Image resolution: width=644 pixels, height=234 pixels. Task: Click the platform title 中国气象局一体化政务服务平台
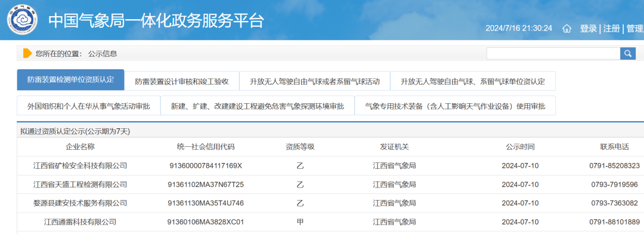pos(156,21)
